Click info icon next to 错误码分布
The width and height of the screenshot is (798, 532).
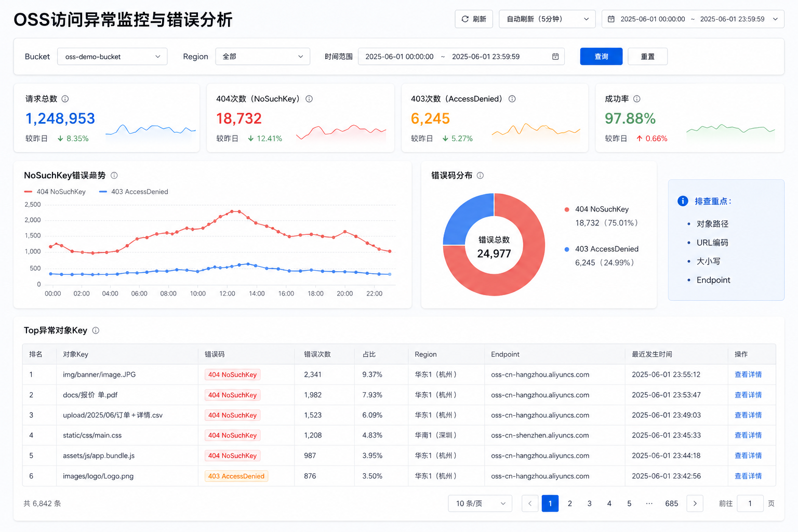coord(480,176)
